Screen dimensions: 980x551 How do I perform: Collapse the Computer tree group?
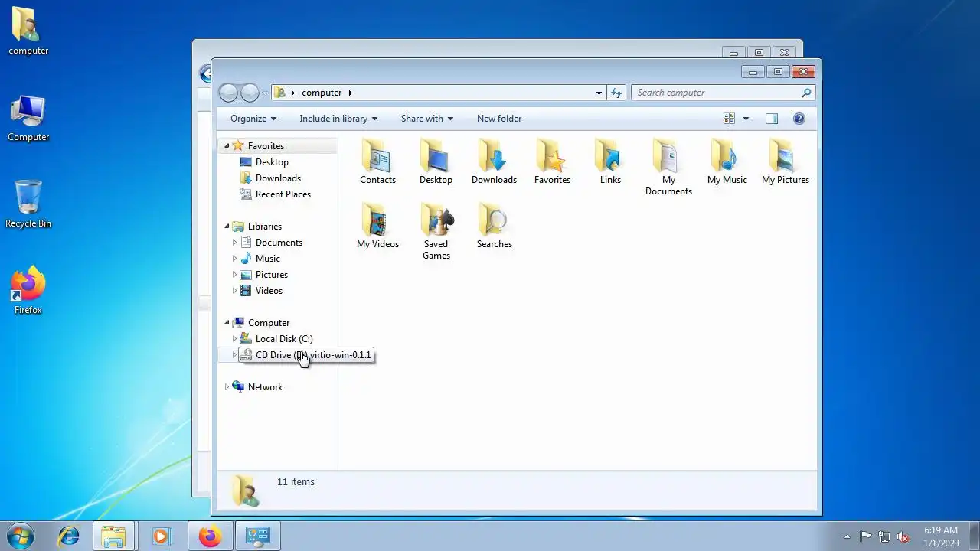coord(227,323)
